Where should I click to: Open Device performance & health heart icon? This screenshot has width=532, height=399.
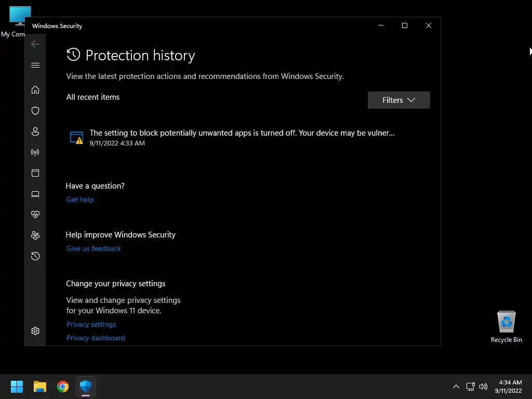pyautogui.click(x=35, y=215)
